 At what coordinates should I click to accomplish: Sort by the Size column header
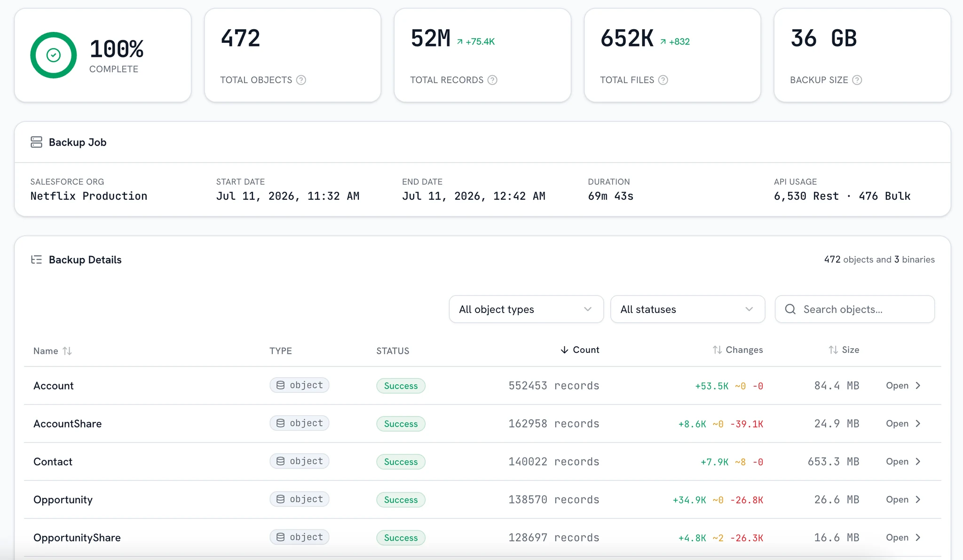tap(844, 350)
